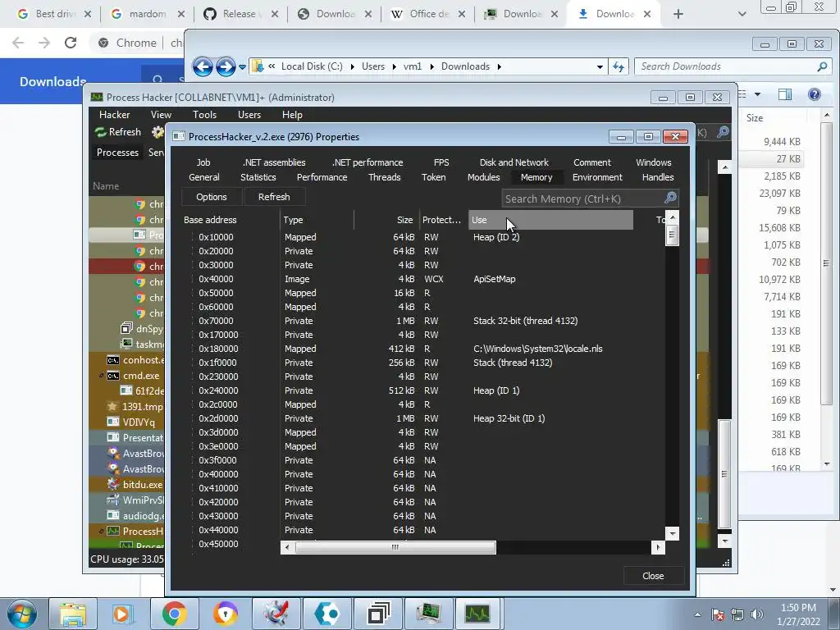Show hidden tray icons arrow

pos(697,614)
